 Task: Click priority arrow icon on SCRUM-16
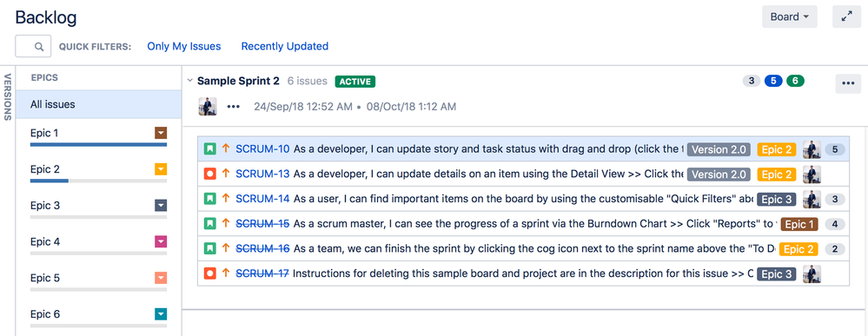point(225,248)
